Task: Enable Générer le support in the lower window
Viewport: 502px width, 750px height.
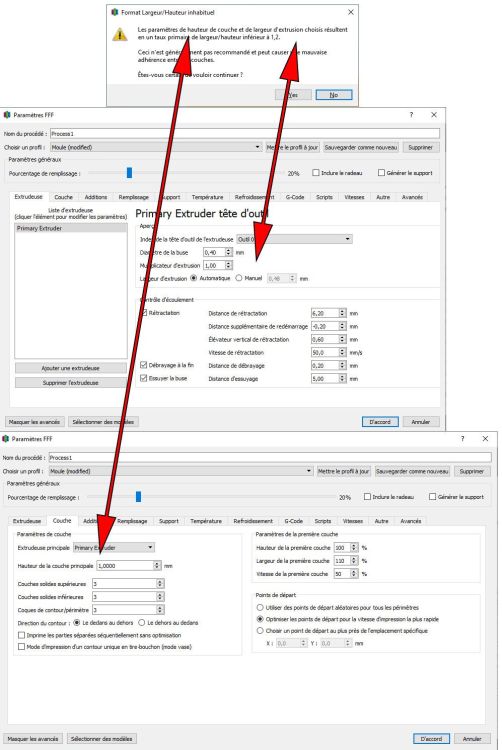Action: pyautogui.click(x=432, y=496)
